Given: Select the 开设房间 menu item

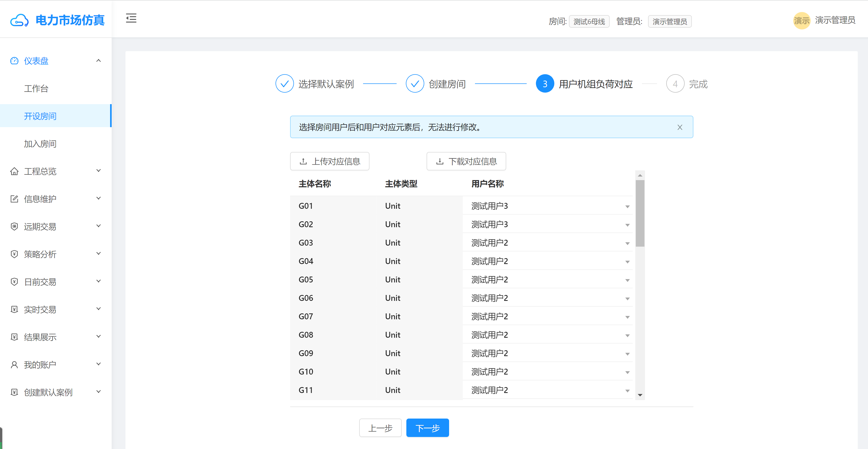Looking at the screenshot, I should [56, 116].
